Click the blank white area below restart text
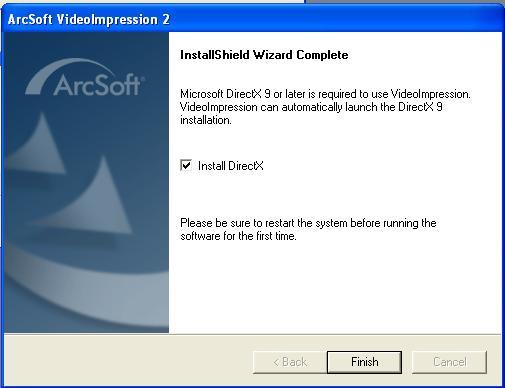 pos(335,287)
